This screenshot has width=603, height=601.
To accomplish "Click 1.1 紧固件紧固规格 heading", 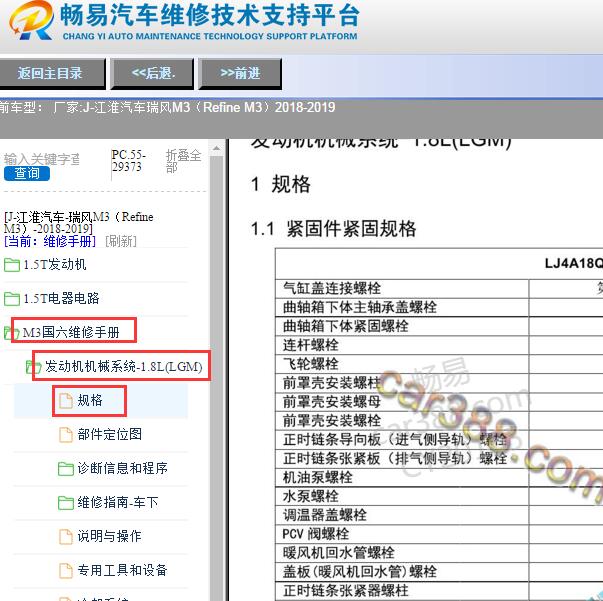I will (333, 229).
